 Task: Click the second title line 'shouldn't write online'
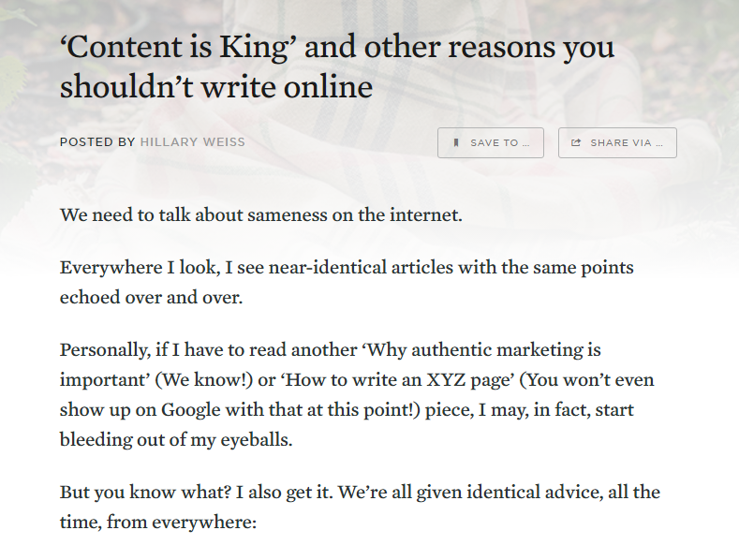[x=216, y=87]
